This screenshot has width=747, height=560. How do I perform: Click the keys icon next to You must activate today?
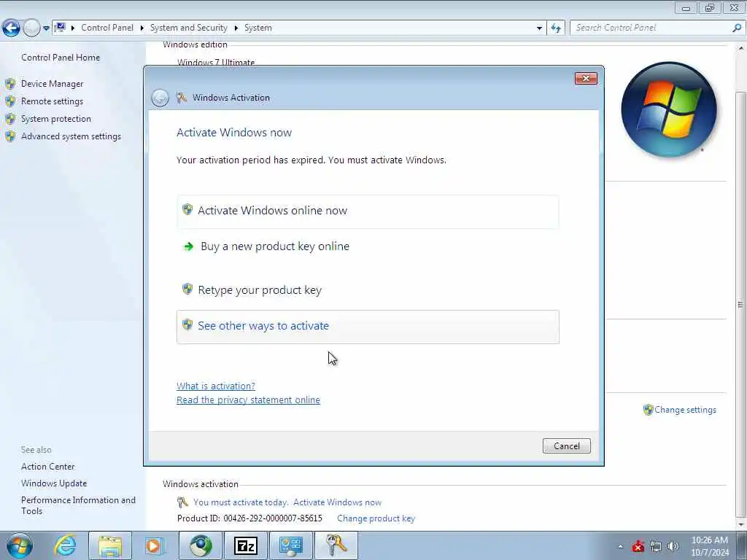point(182,502)
